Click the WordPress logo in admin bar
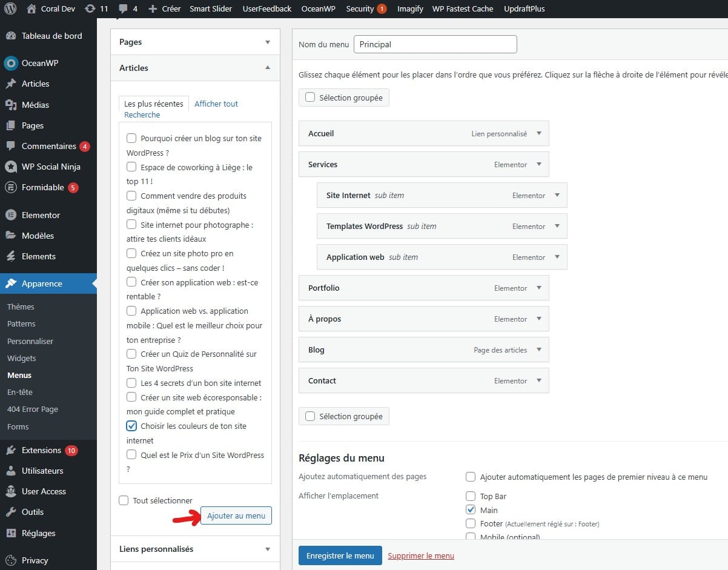The width and height of the screenshot is (728, 570). coord(10,8)
